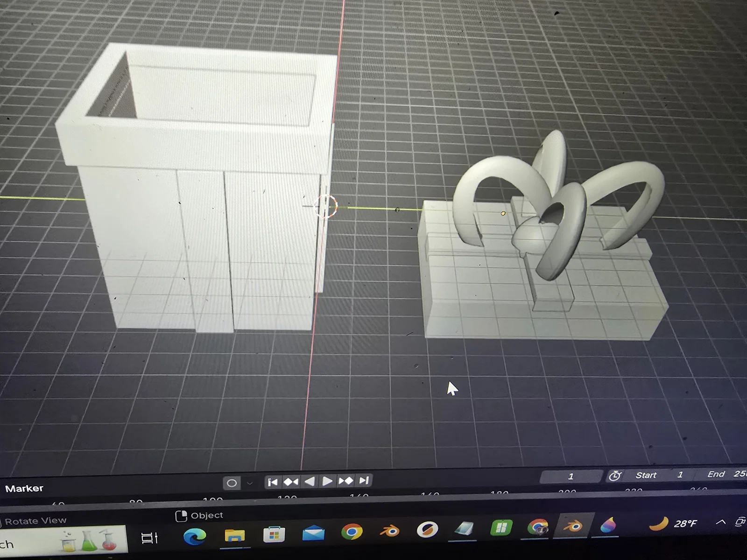747x560 pixels.
Task: Open the Marker menu in the timeline
Action: pos(24,489)
